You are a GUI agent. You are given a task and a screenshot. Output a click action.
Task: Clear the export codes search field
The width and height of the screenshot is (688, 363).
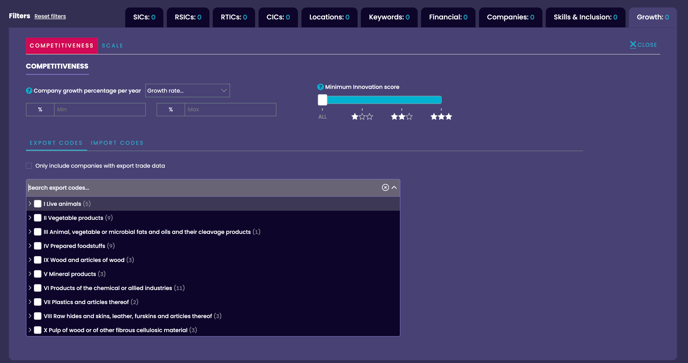click(385, 187)
